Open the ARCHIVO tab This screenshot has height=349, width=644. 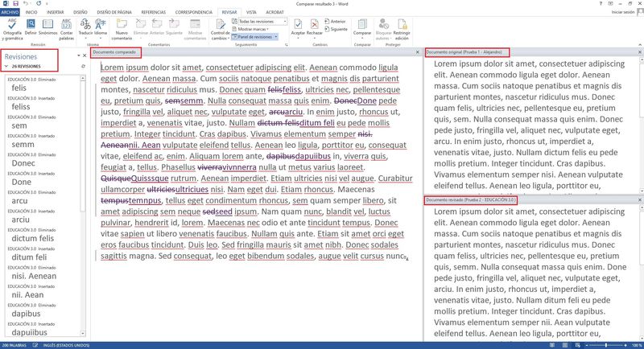10,12
